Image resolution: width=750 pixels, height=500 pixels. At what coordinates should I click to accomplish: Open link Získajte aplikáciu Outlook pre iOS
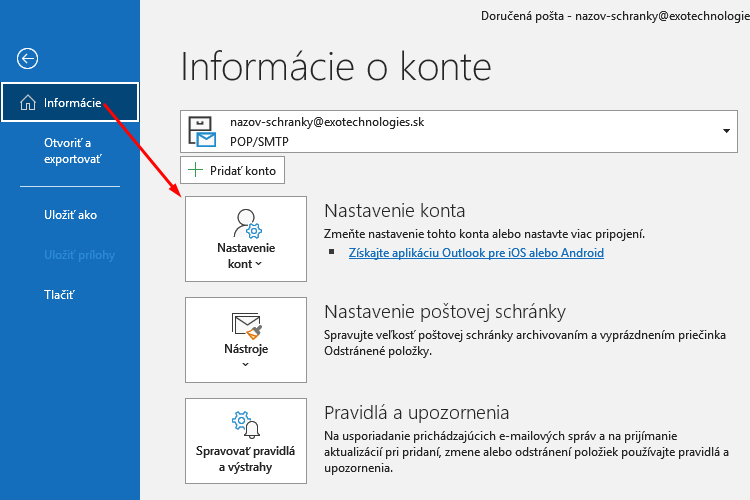476,253
